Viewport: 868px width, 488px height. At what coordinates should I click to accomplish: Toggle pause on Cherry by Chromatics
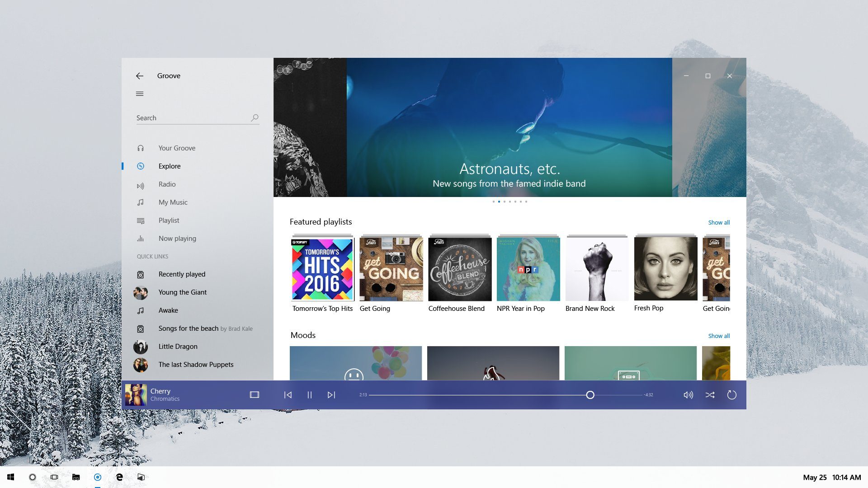(x=309, y=394)
